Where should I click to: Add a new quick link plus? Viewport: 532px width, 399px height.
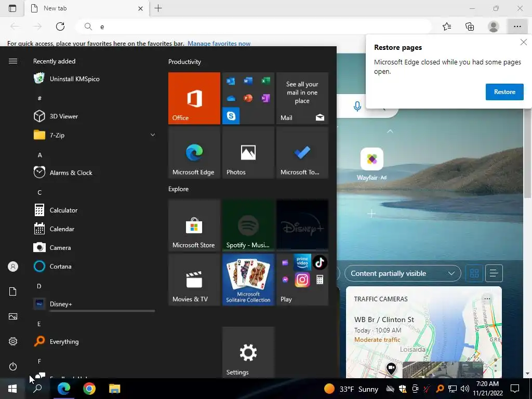(x=371, y=214)
